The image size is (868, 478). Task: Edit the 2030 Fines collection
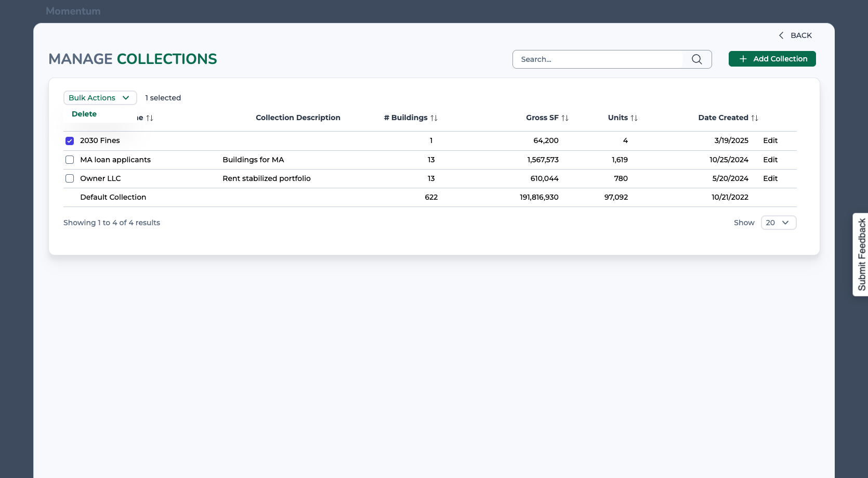click(770, 140)
